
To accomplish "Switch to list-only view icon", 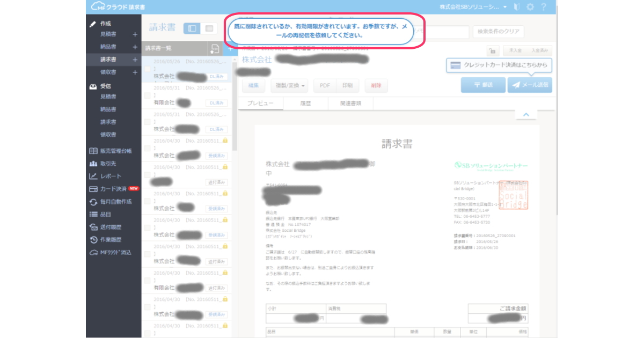I will tap(208, 28).
